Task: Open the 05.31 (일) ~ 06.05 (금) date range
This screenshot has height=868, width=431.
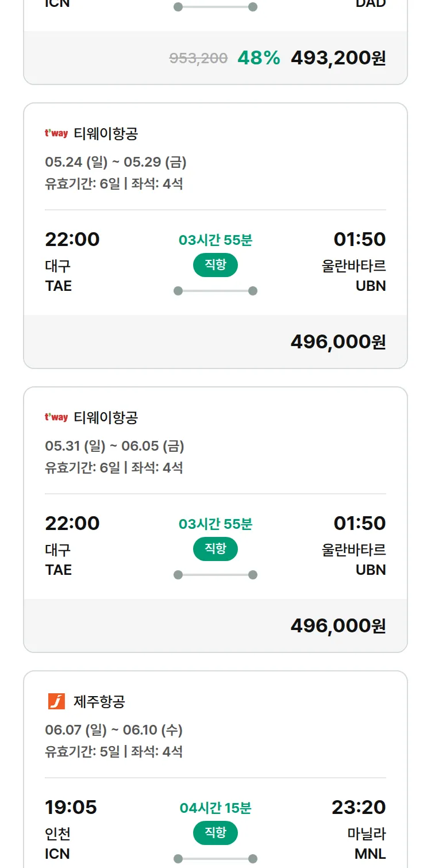Action: point(114,446)
